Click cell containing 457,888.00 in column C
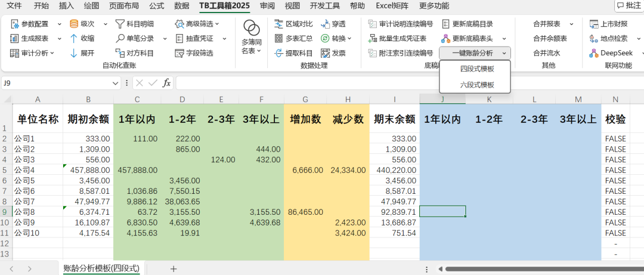Viewport: 644px width, 275px height. (x=137, y=170)
